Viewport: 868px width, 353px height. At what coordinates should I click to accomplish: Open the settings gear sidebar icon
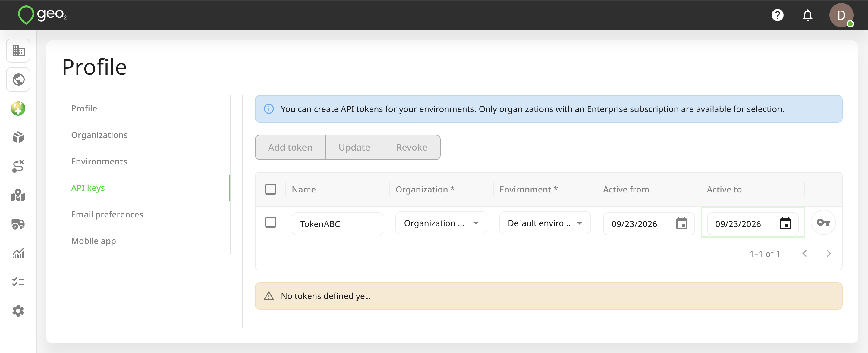tap(18, 311)
